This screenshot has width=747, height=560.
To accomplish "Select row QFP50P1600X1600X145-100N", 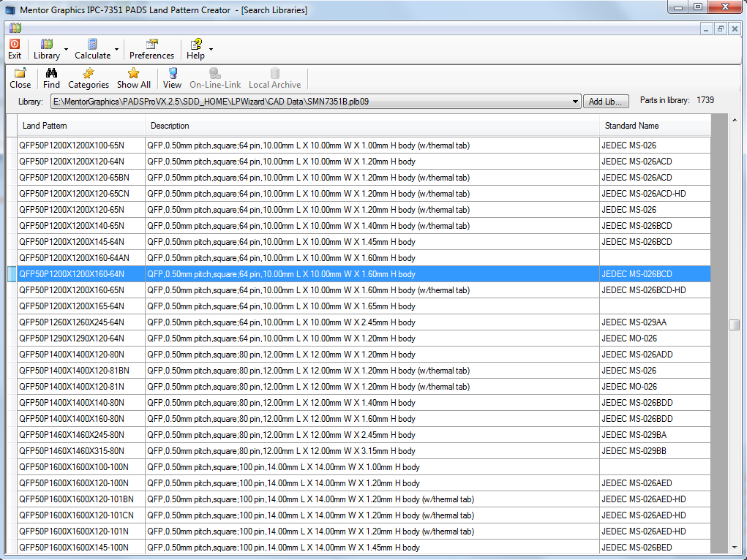I will (364, 547).
